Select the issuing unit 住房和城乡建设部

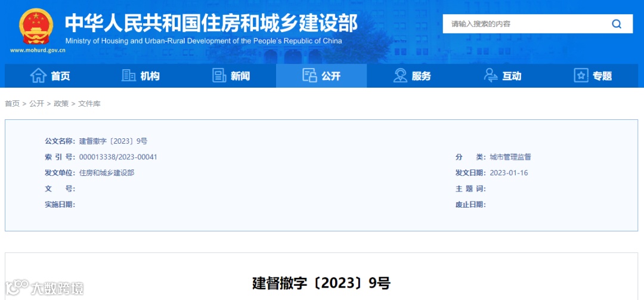(107, 173)
